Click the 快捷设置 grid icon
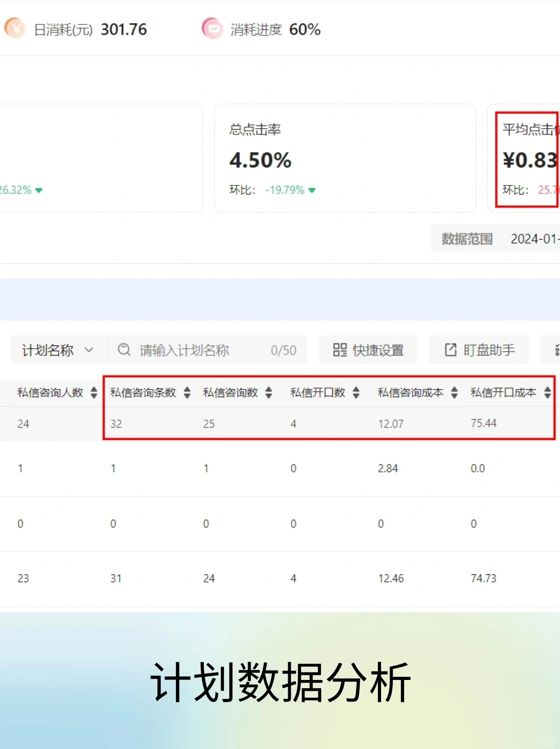 coord(340,350)
